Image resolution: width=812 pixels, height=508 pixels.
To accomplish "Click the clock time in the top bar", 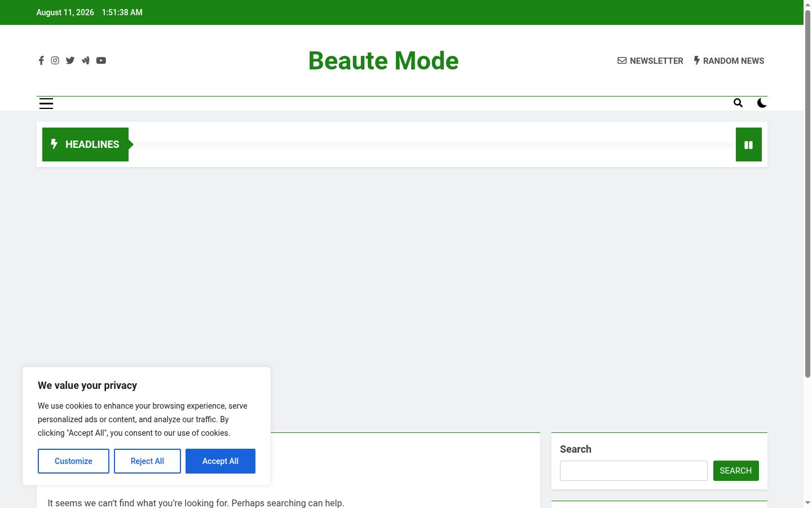I will (x=122, y=12).
